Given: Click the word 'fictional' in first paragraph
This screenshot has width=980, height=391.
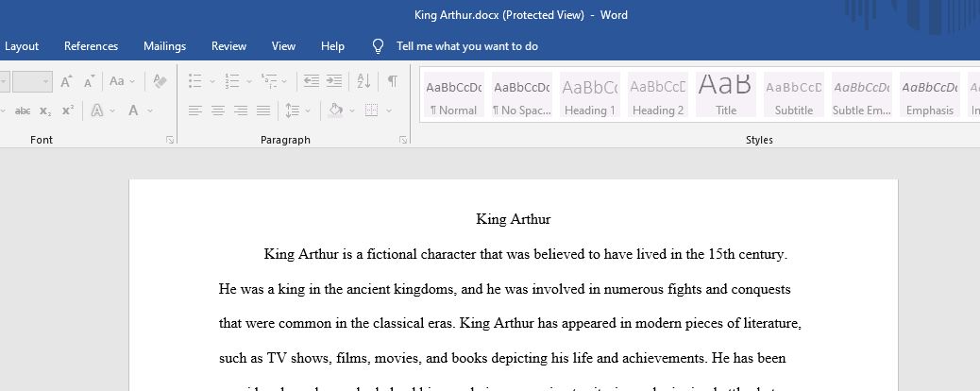Looking at the screenshot, I should [x=392, y=255].
